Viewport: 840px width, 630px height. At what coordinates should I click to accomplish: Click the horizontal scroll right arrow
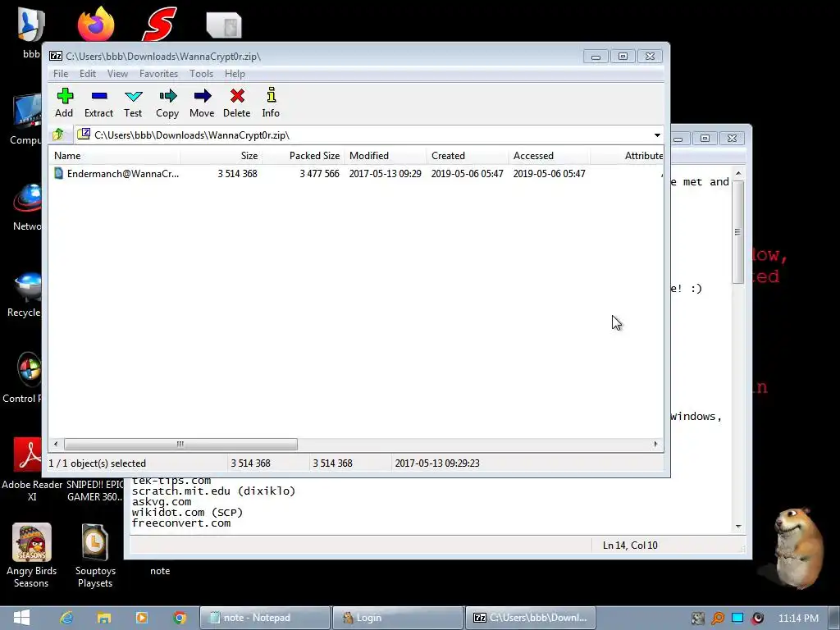pyautogui.click(x=655, y=444)
